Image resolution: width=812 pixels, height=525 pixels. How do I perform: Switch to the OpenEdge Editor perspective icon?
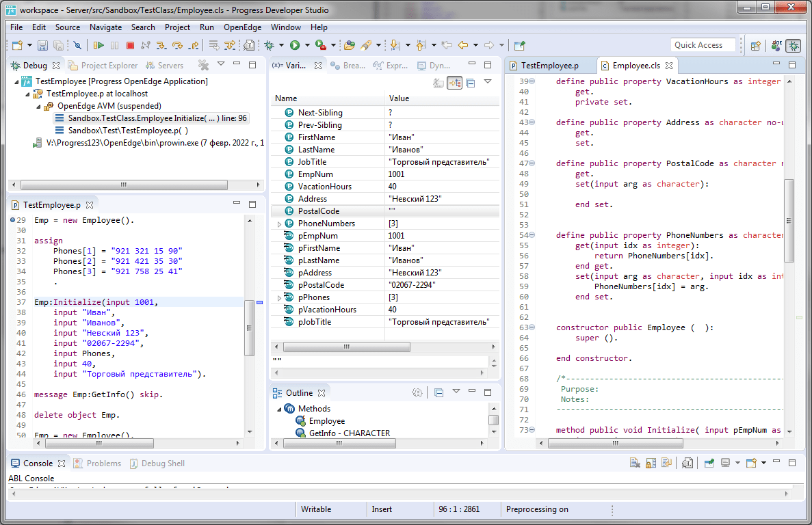[776, 46]
